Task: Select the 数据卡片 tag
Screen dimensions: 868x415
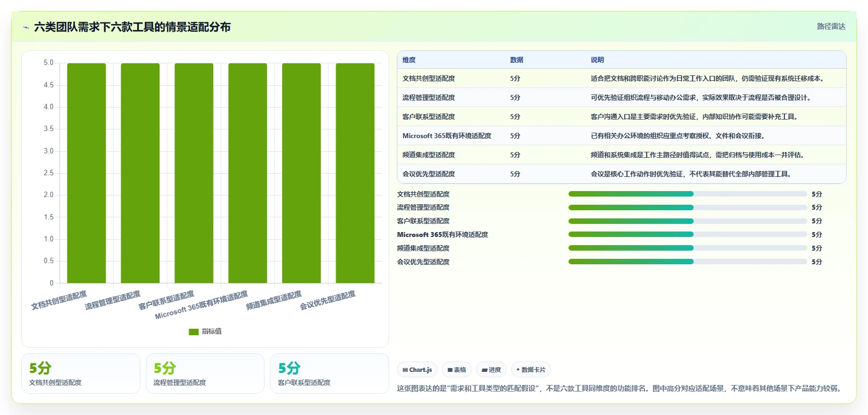Action: click(x=531, y=370)
